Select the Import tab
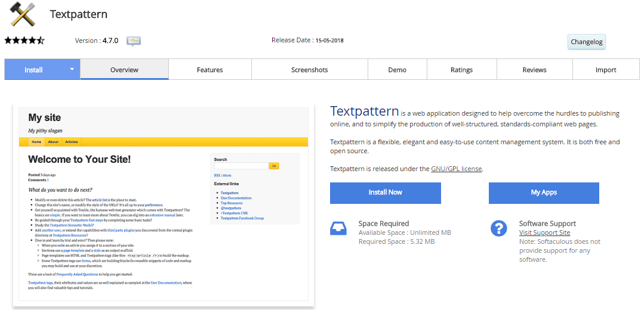 pyautogui.click(x=606, y=70)
